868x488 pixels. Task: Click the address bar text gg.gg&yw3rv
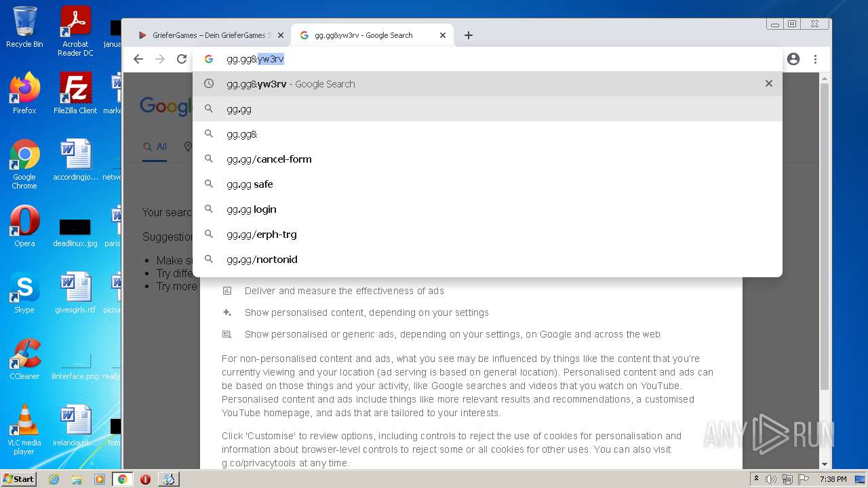(x=255, y=59)
